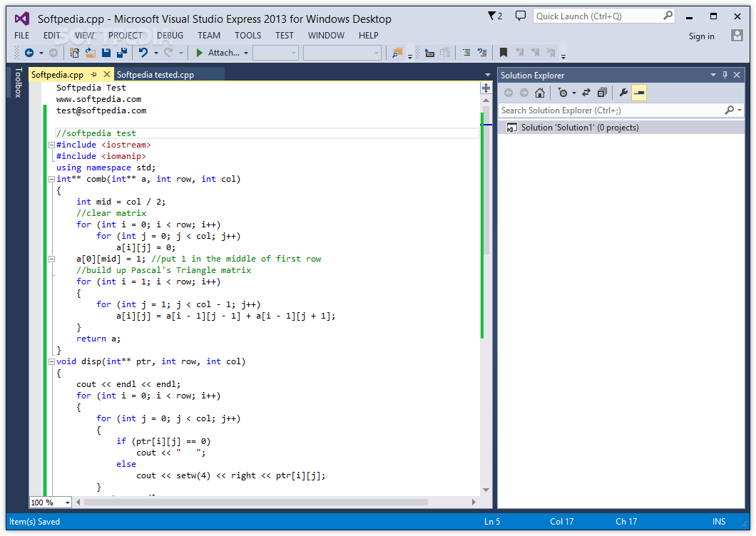Open the DEBUG menu
This screenshot has width=756, height=536.
click(x=170, y=35)
